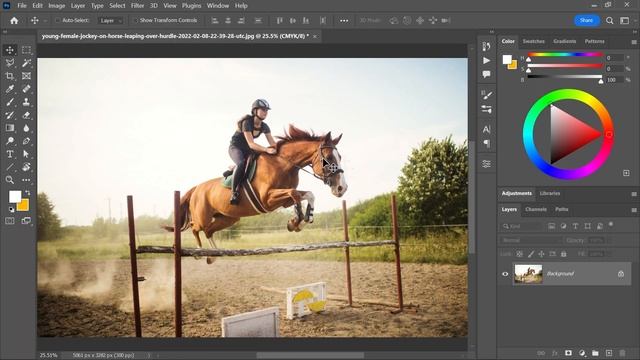
Task: Click the foreground color swatch in toolbar
Action: click(x=15, y=197)
